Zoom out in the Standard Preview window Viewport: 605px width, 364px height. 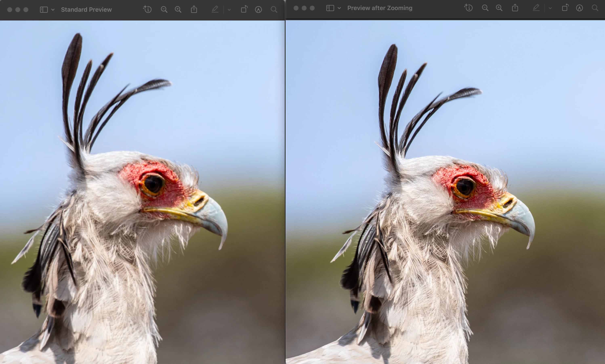(164, 9)
